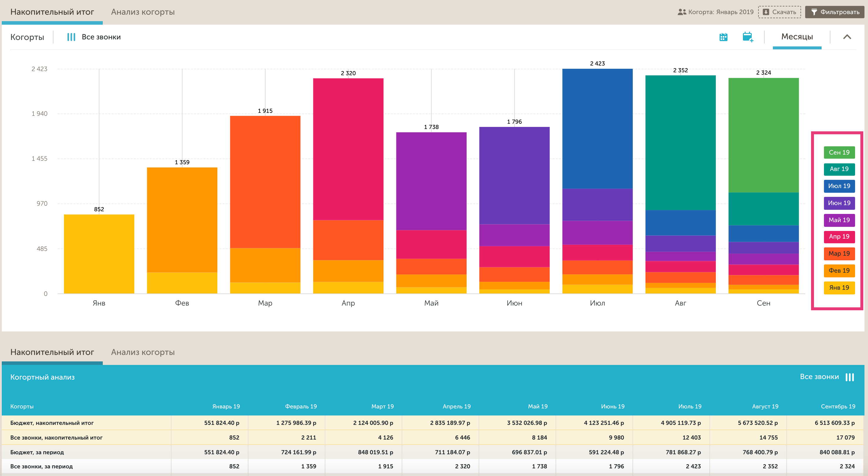Toggle the Сен 19 legend series

tap(839, 152)
